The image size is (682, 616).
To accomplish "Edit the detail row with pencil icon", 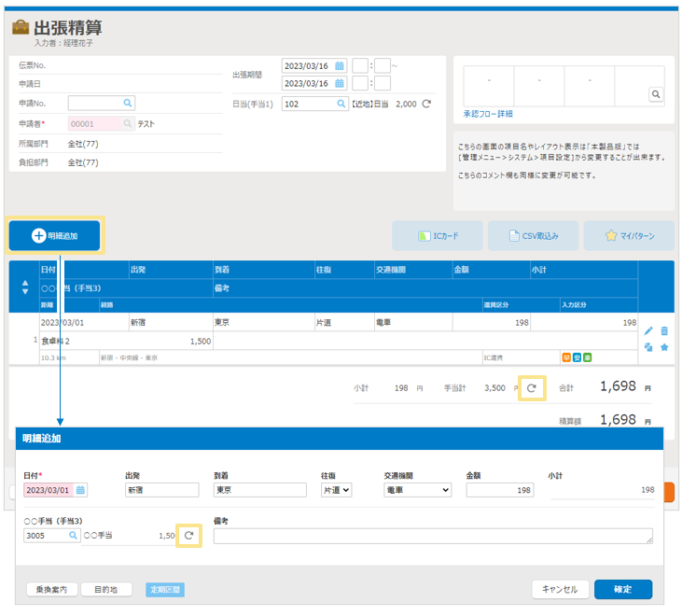I will tap(648, 330).
